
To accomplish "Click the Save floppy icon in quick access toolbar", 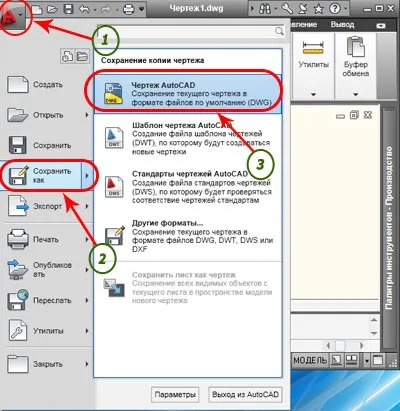I will [69, 9].
